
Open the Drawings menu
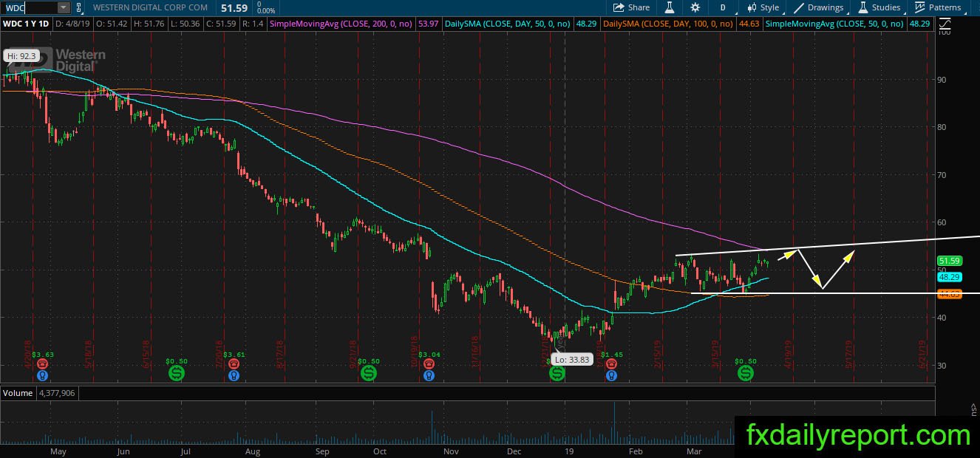(x=819, y=7)
